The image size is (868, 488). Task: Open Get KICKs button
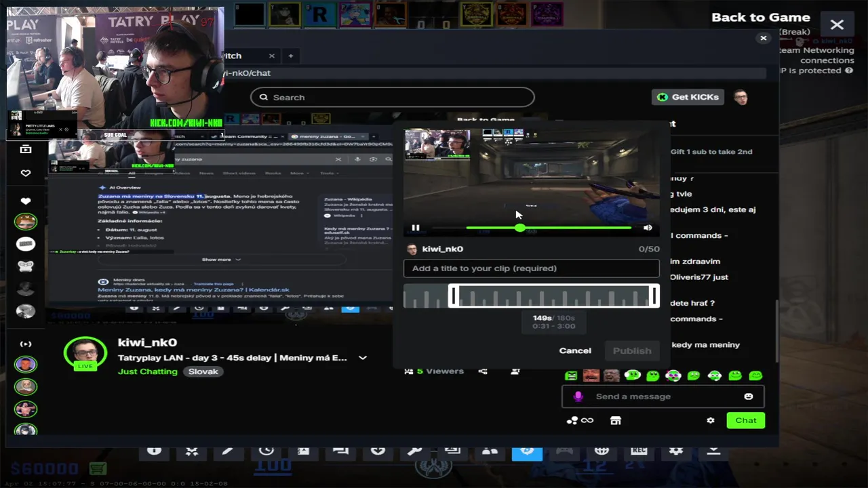coord(688,97)
